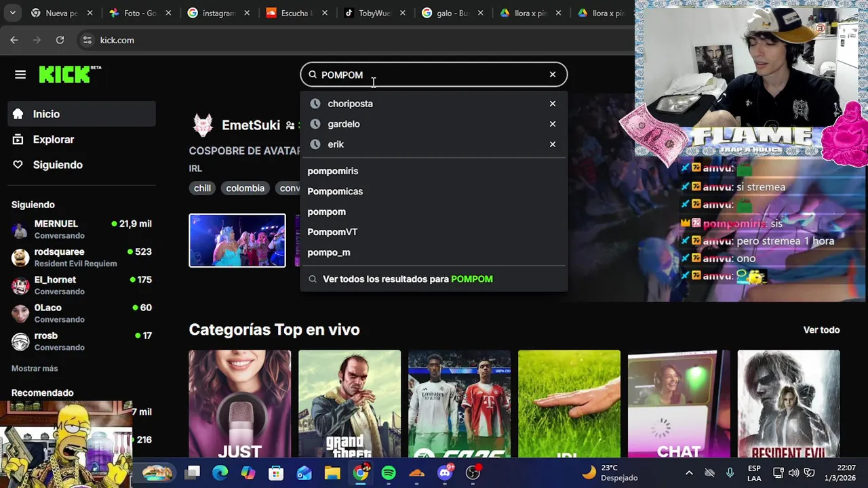Switch to Nueva pestaña tab
Image resolution: width=868 pixels, height=488 pixels.
point(61,13)
